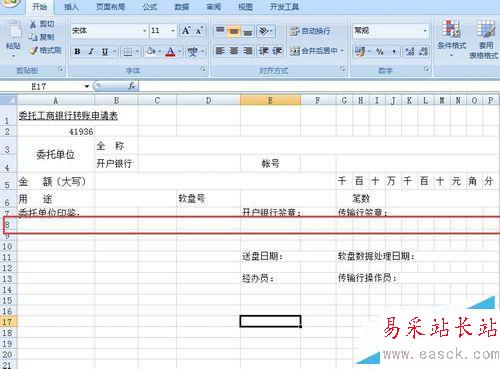Switch to the 审阅 (Review) tab

pyautogui.click(x=214, y=7)
